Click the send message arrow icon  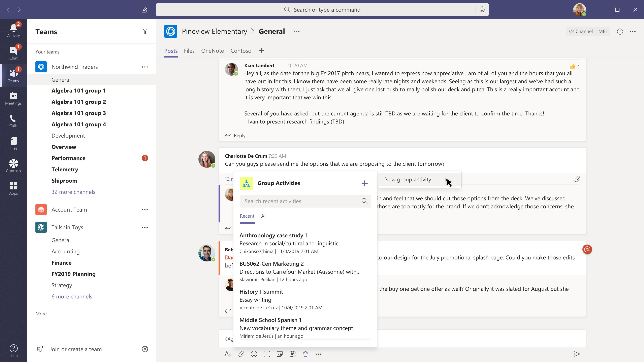click(x=576, y=354)
